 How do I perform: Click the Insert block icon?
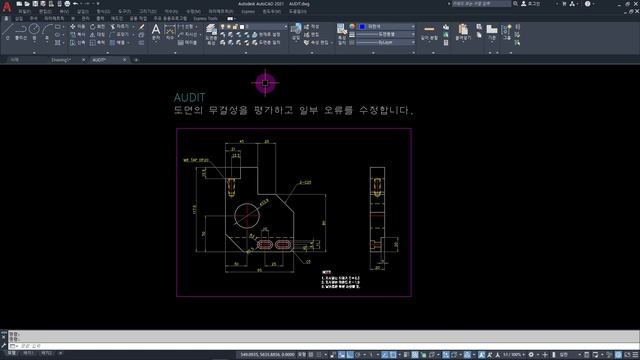point(296,32)
